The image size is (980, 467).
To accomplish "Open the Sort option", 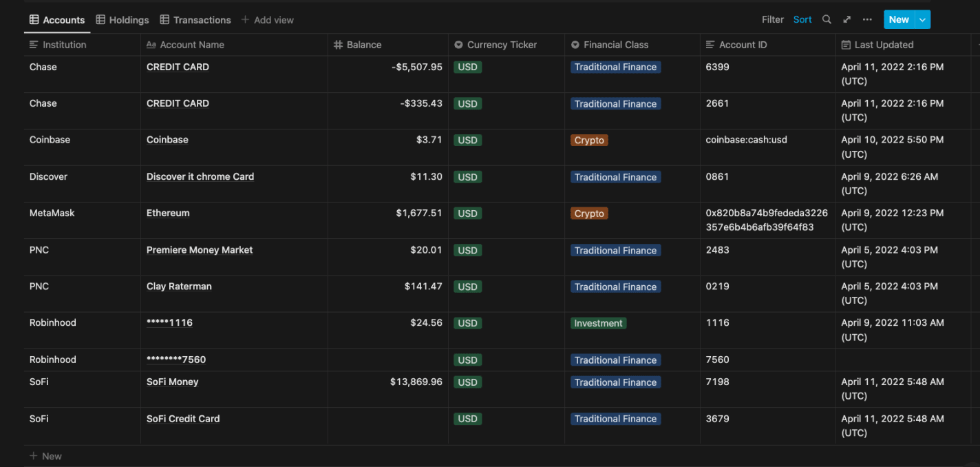I will pos(802,20).
